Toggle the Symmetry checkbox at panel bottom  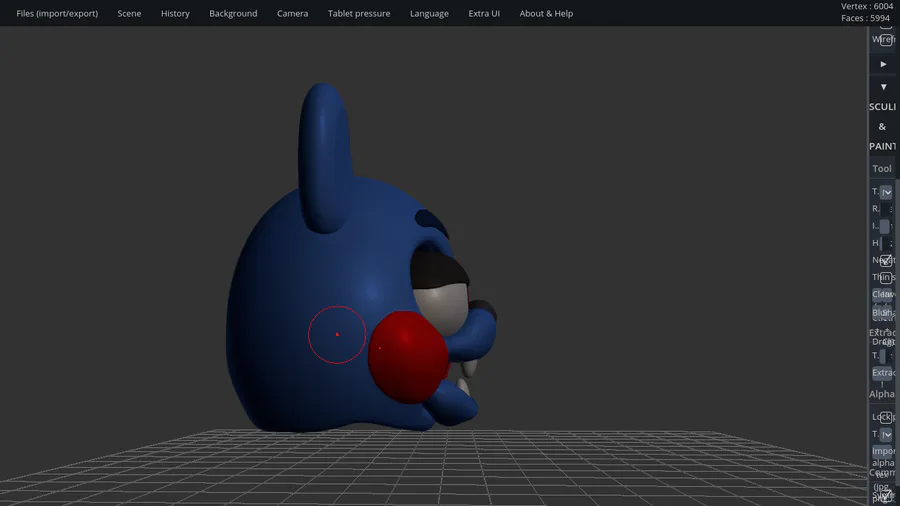(887, 495)
